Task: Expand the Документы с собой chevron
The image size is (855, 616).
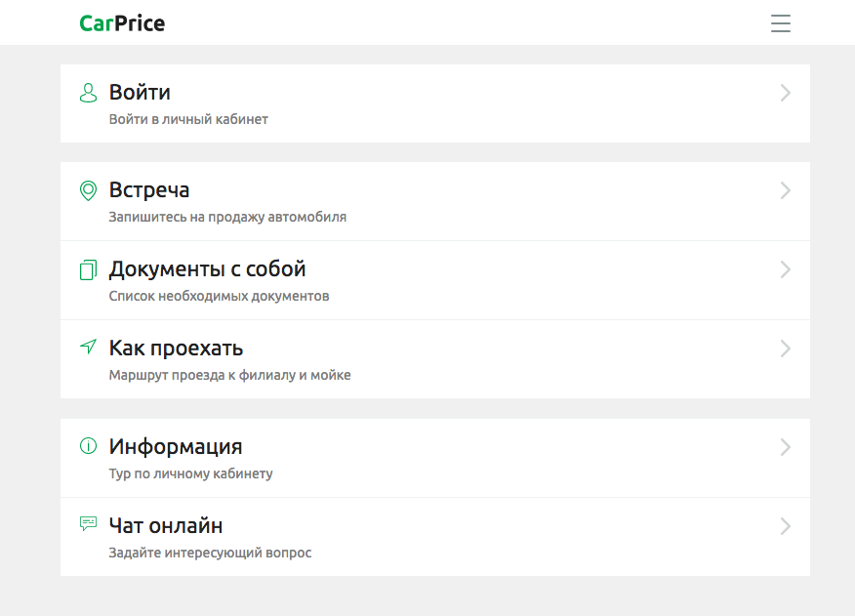Action: [785, 270]
